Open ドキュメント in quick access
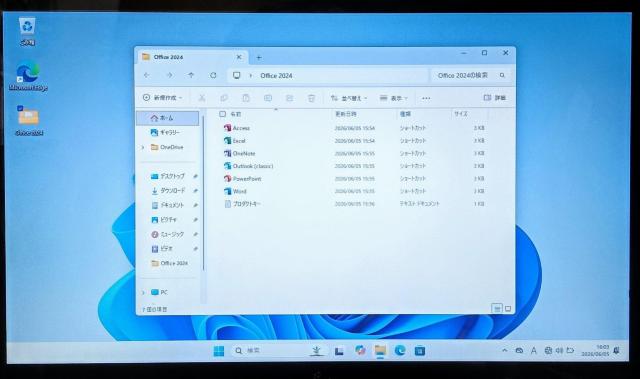 [167, 205]
